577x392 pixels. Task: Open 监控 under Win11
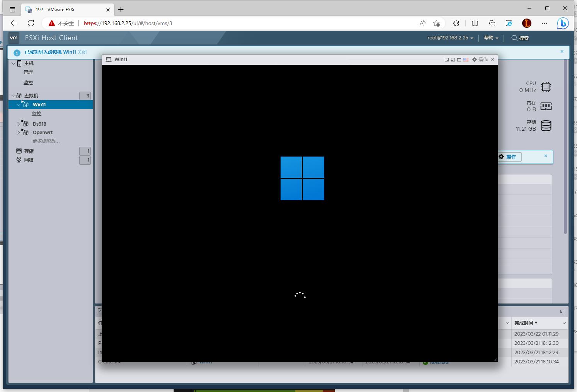tap(37, 114)
